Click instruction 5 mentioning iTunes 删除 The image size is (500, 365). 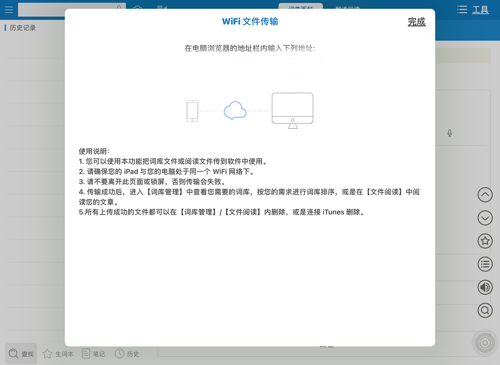coord(222,212)
